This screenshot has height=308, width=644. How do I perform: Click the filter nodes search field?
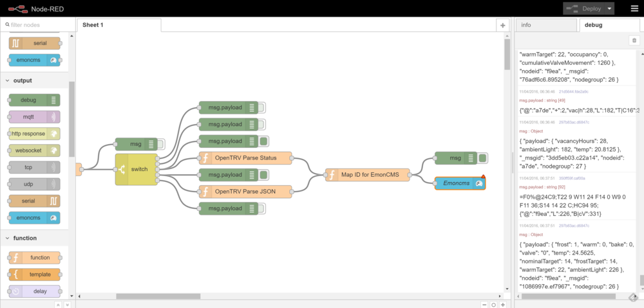point(38,24)
